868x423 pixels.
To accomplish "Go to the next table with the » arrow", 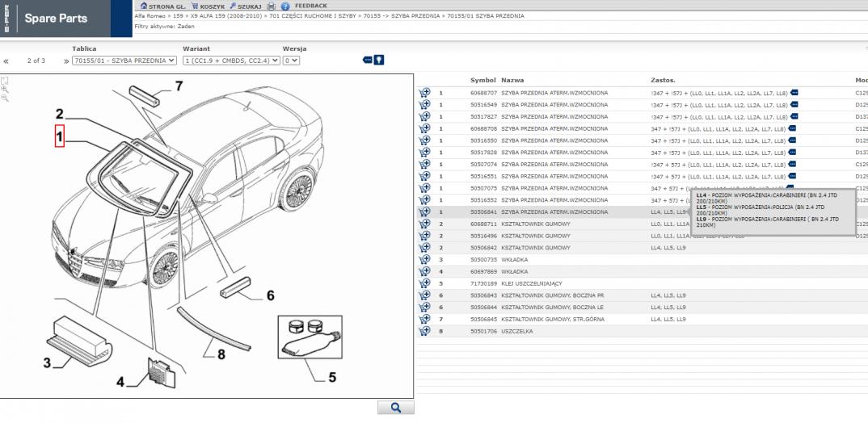I will (x=66, y=61).
